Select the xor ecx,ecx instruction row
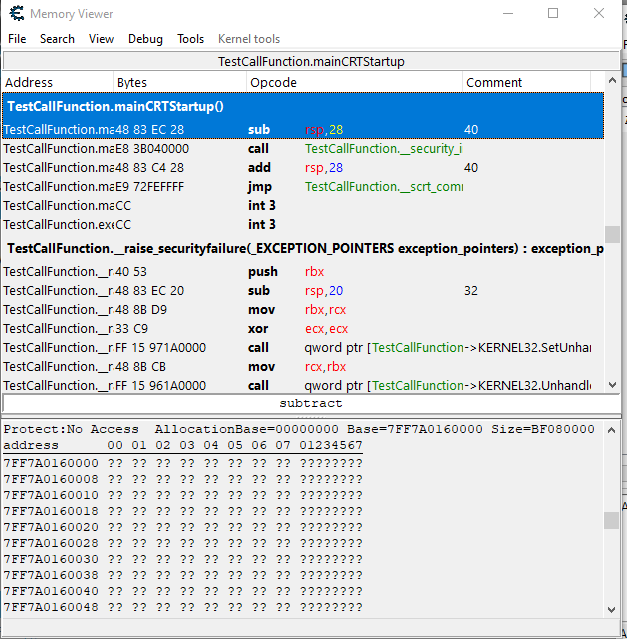Image resolution: width=627 pixels, height=639 pixels. coord(303,328)
